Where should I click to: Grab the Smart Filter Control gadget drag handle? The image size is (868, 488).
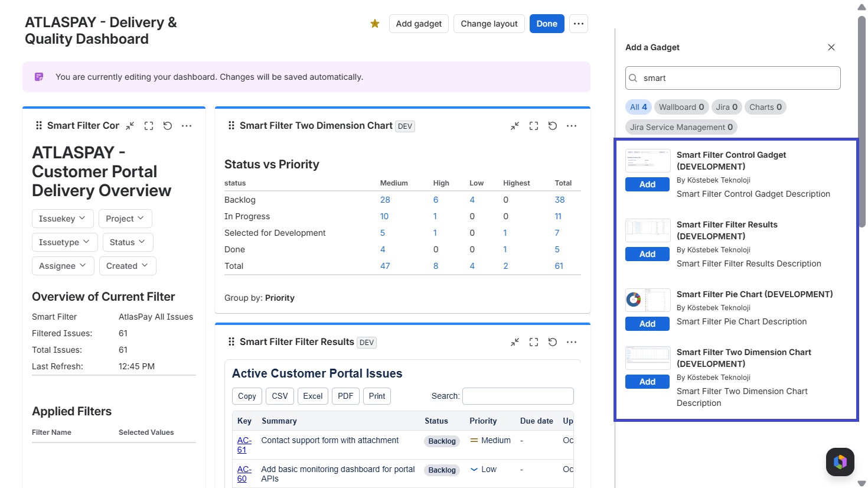[x=39, y=125]
